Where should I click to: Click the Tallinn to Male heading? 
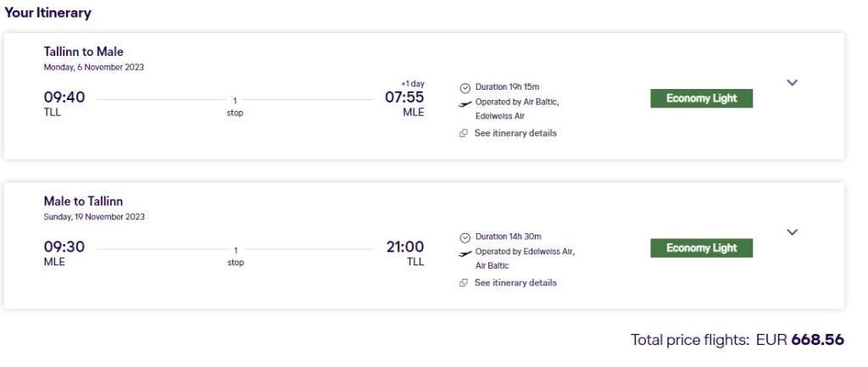83,52
